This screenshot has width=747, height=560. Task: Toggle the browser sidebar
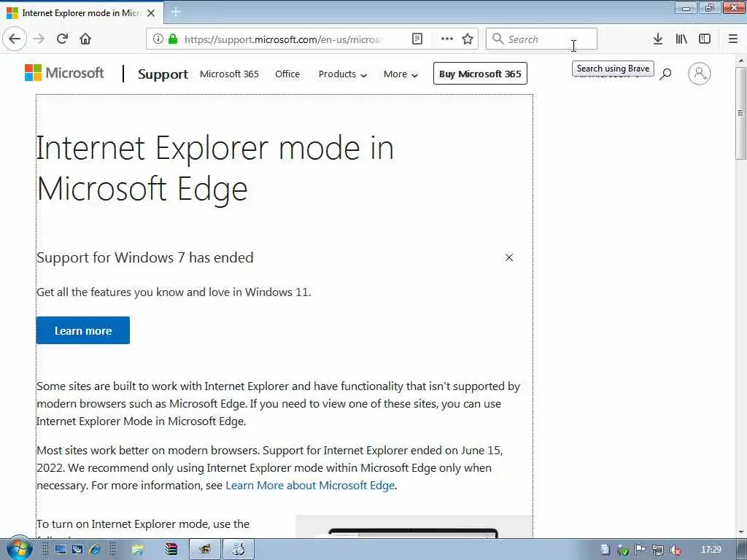705,39
